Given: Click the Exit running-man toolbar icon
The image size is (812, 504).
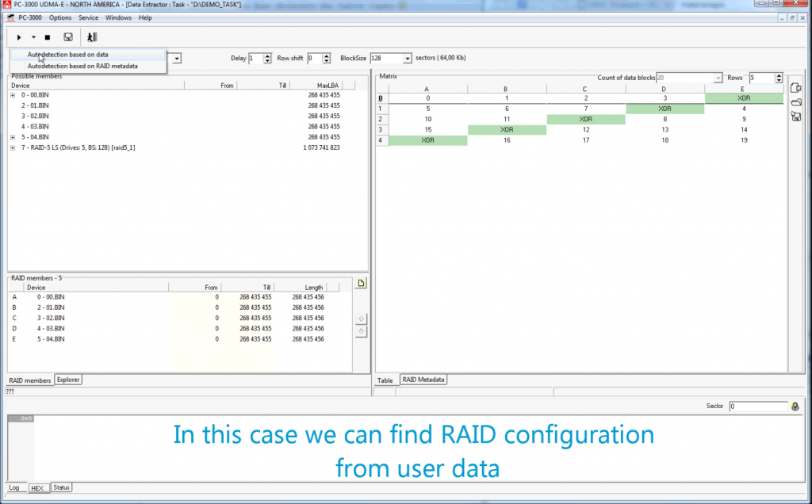Looking at the screenshot, I should tap(92, 36).
